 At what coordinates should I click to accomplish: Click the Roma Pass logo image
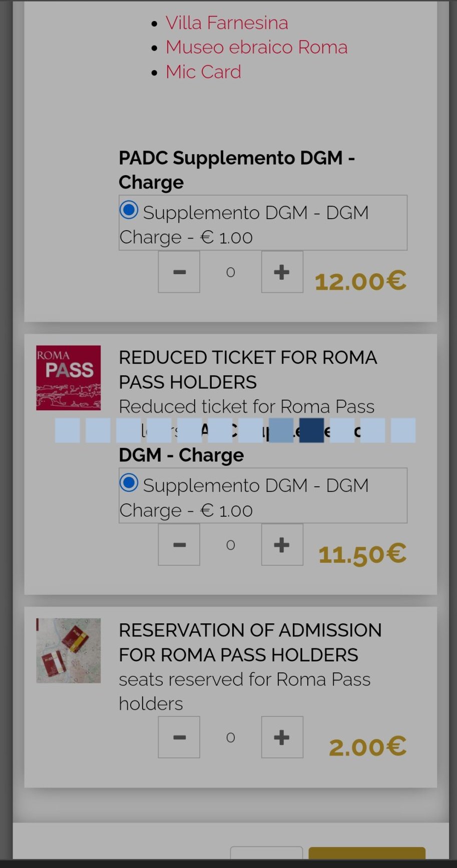pyautogui.click(x=69, y=378)
